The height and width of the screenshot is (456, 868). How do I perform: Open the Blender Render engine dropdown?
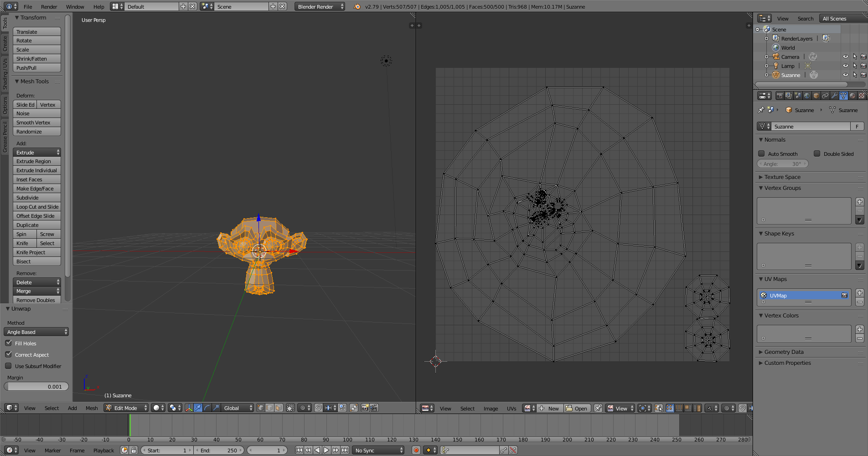[x=320, y=6]
